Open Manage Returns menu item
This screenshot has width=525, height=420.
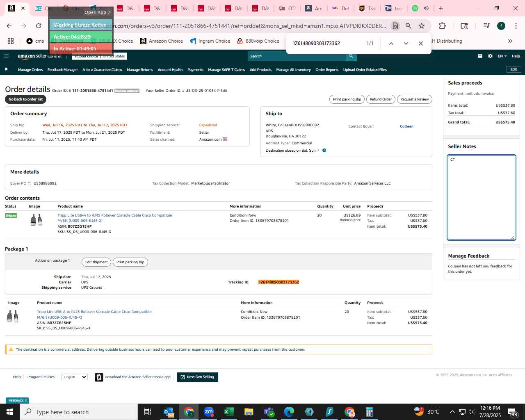140,70
